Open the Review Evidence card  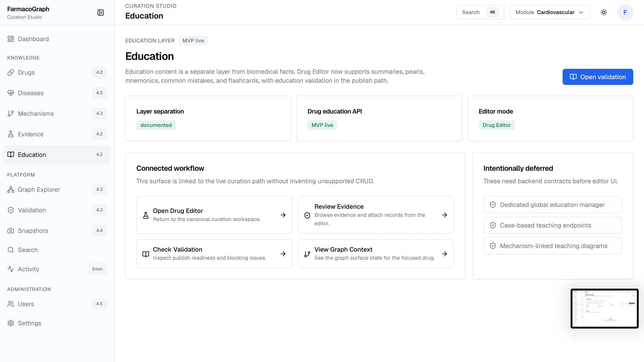pyautogui.click(x=376, y=215)
